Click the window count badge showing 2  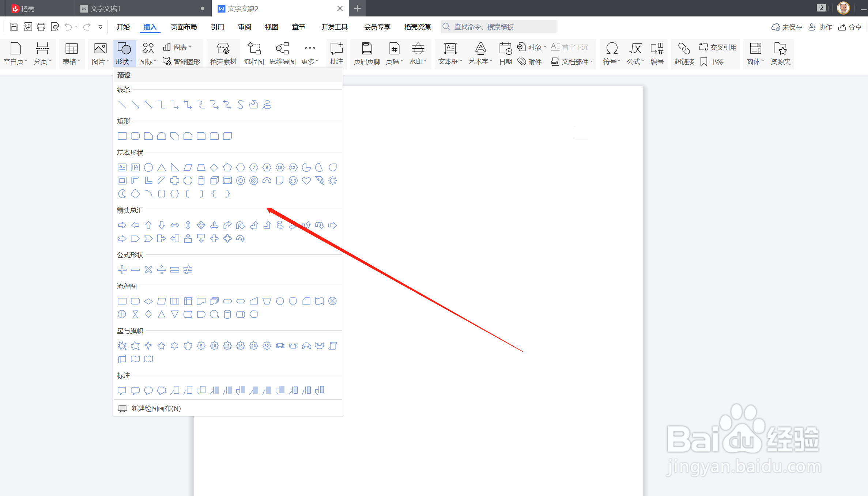[x=822, y=8]
